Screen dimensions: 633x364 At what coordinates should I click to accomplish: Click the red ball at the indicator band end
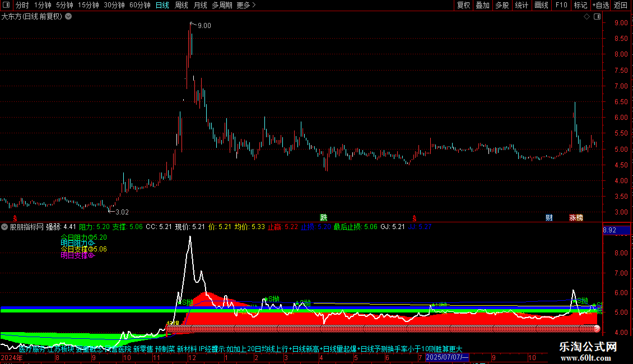coord(596,329)
